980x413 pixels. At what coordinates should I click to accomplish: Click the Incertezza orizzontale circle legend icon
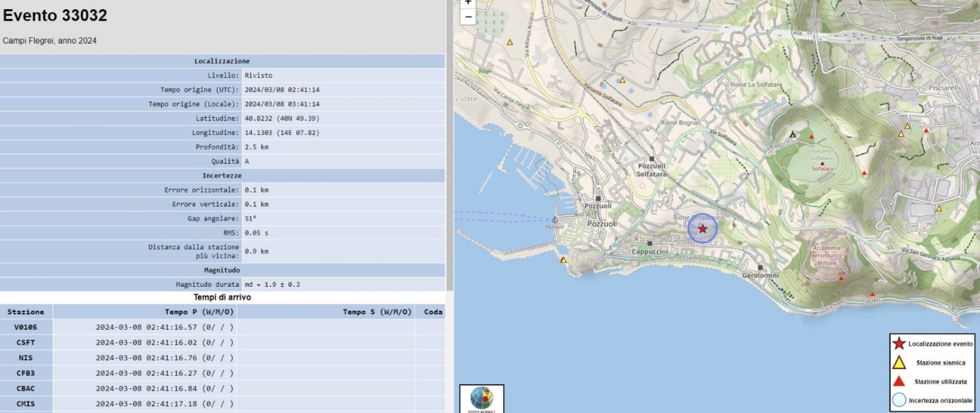[x=899, y=400]
